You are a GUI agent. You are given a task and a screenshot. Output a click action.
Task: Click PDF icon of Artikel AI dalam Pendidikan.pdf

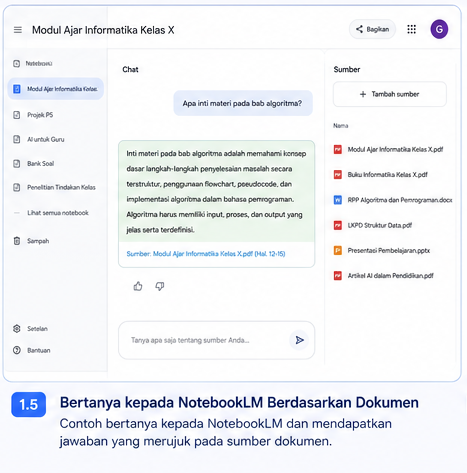click(x=338, y=276)
